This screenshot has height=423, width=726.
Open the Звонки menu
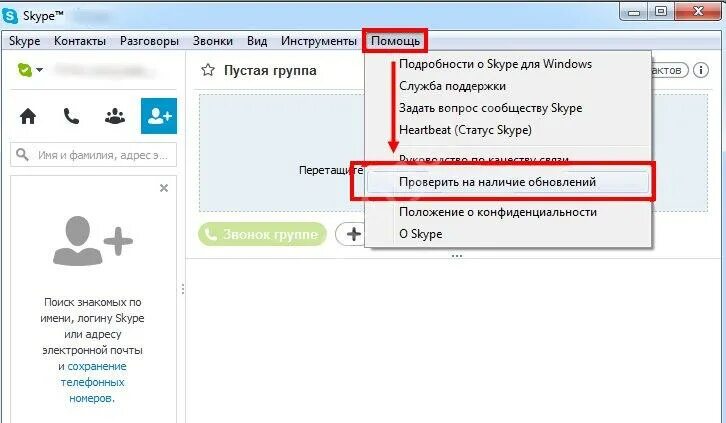coord(213,41)
